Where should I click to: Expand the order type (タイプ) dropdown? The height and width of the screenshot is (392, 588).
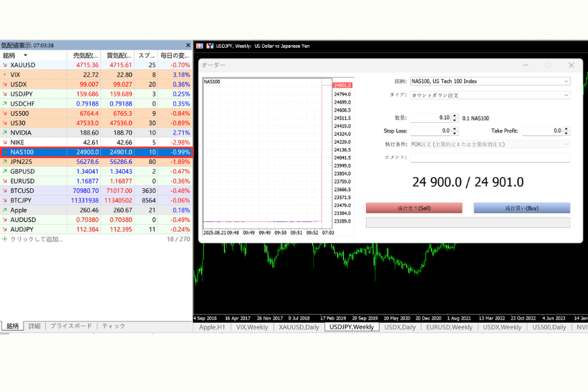(565, 95)
